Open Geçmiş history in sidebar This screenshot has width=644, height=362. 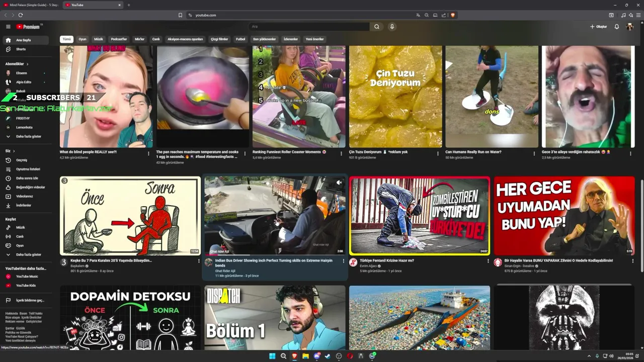26,160
